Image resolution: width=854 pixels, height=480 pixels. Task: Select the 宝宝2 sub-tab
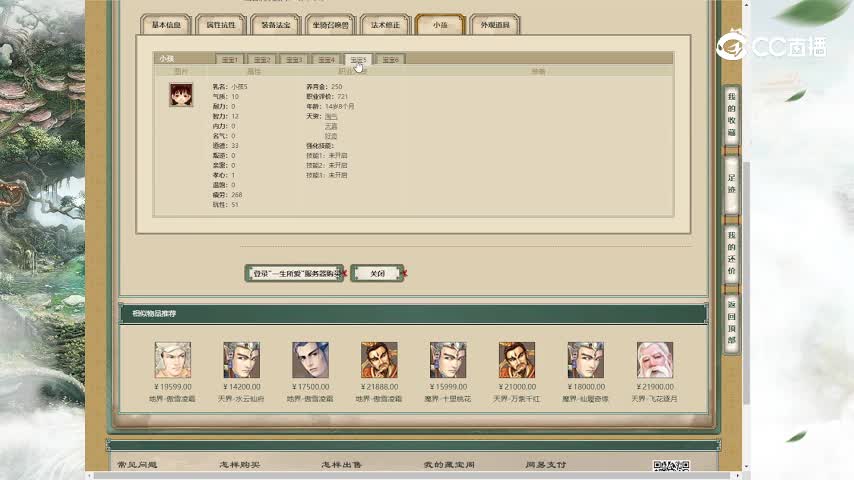click(262, 59)
